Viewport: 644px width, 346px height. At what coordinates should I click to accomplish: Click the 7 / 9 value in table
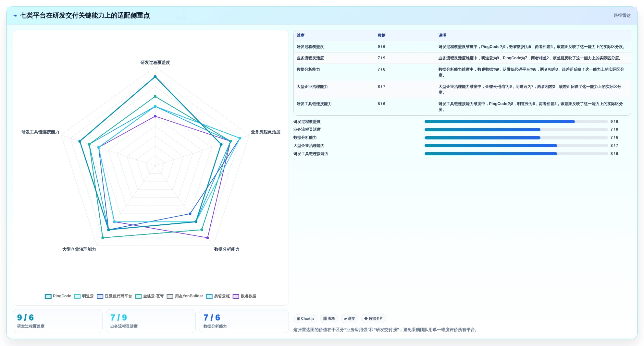pos(381,58)
